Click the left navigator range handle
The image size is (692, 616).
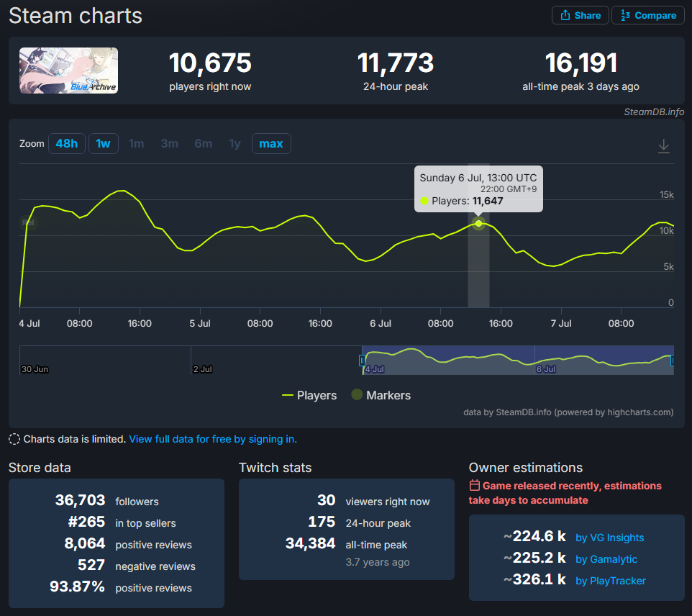click(362, 361)
